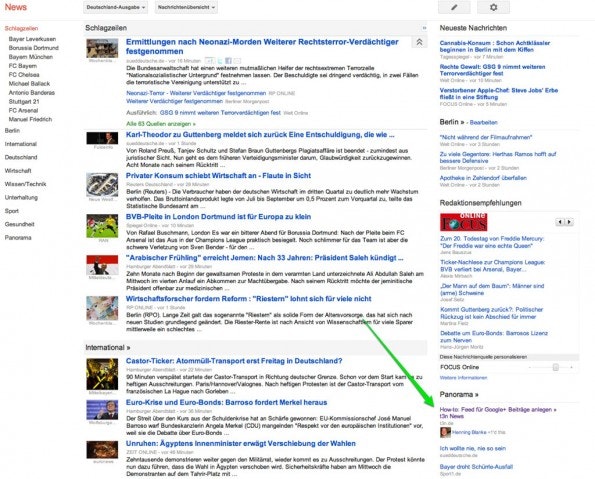Screen dimensions: 595x479
Task: Click the FOCUS Online source preference slider
Action: 550,367
